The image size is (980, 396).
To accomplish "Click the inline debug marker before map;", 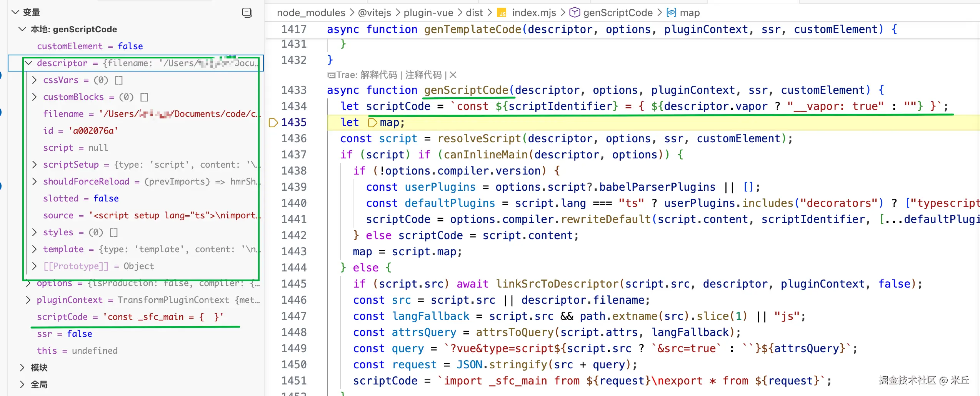I will click(x=372, y=123).
